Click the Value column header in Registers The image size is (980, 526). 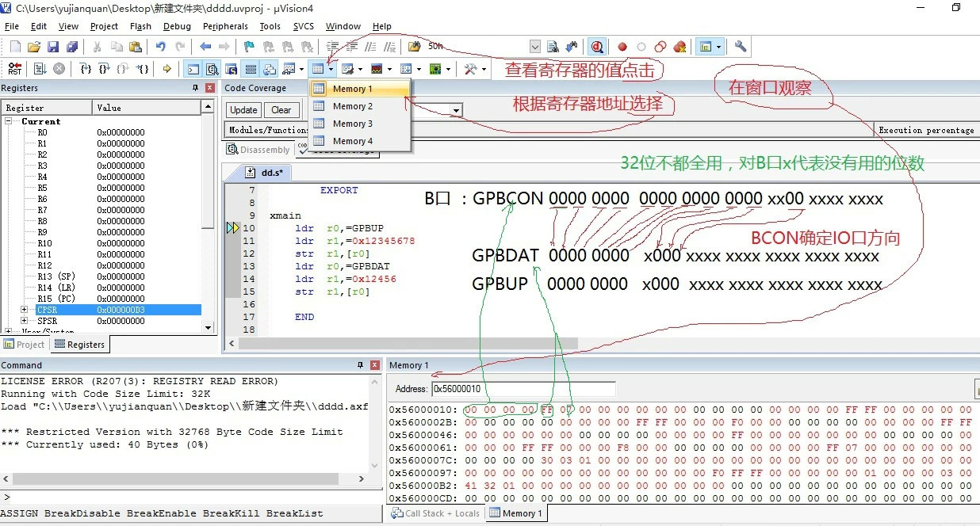pos(147,107)
